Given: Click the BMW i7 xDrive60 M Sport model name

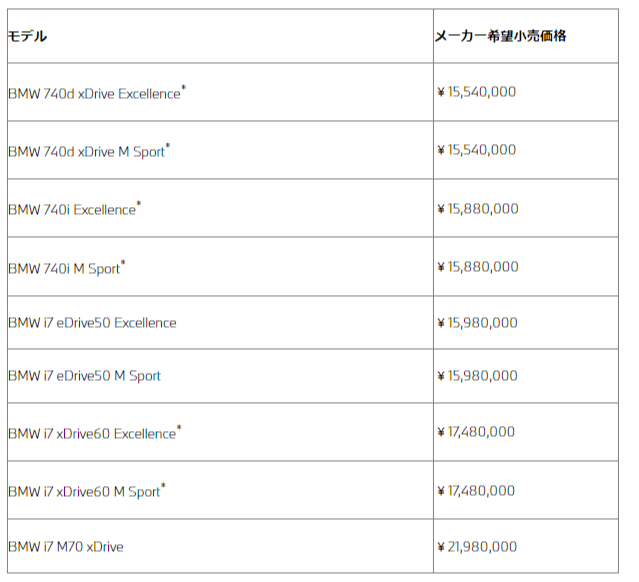Looking at the screenshot, I should [x=86, y=491].
